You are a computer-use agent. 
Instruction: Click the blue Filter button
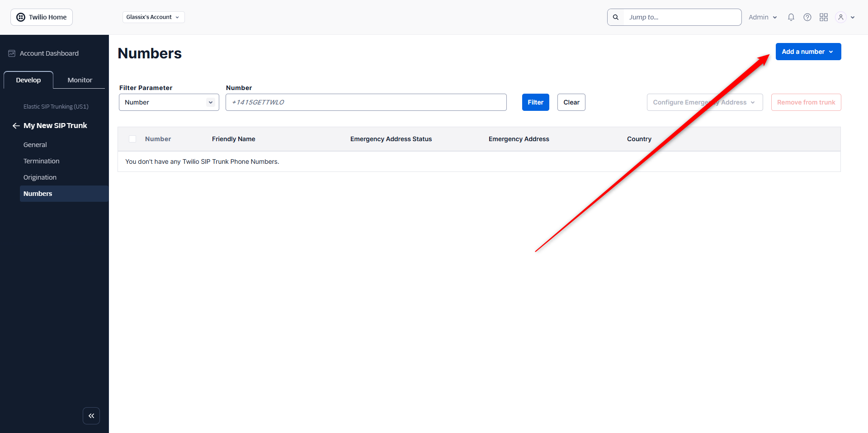coord(536,102)
